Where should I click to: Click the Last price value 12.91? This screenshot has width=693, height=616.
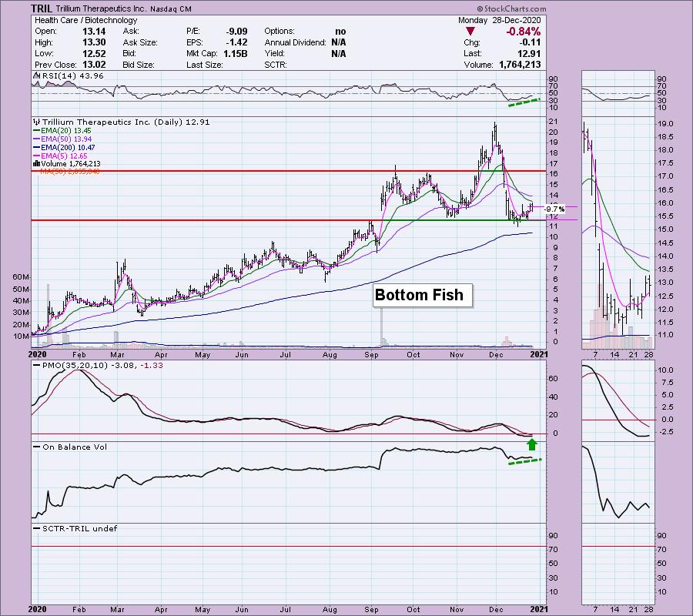click(530, 53)
